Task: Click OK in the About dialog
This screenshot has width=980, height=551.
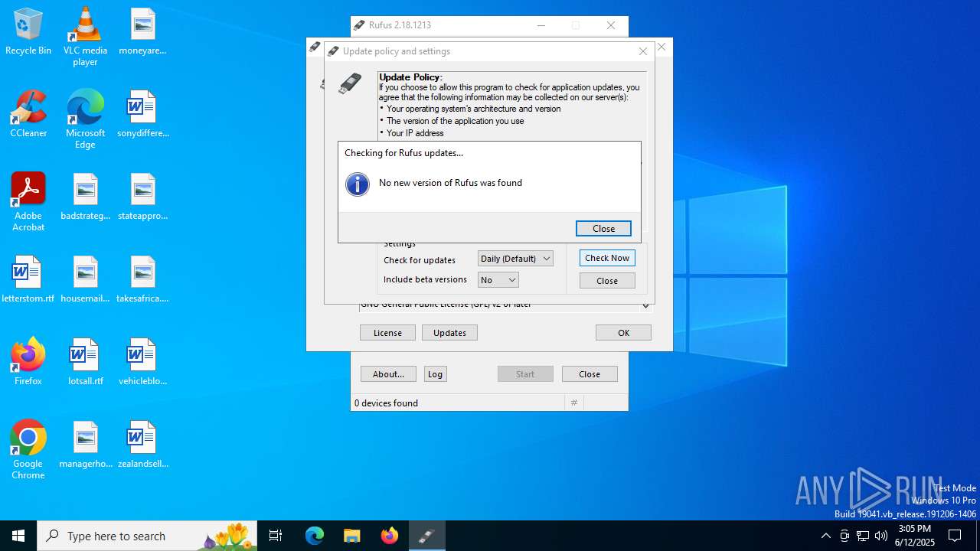Action: click(x=623, y=332)
